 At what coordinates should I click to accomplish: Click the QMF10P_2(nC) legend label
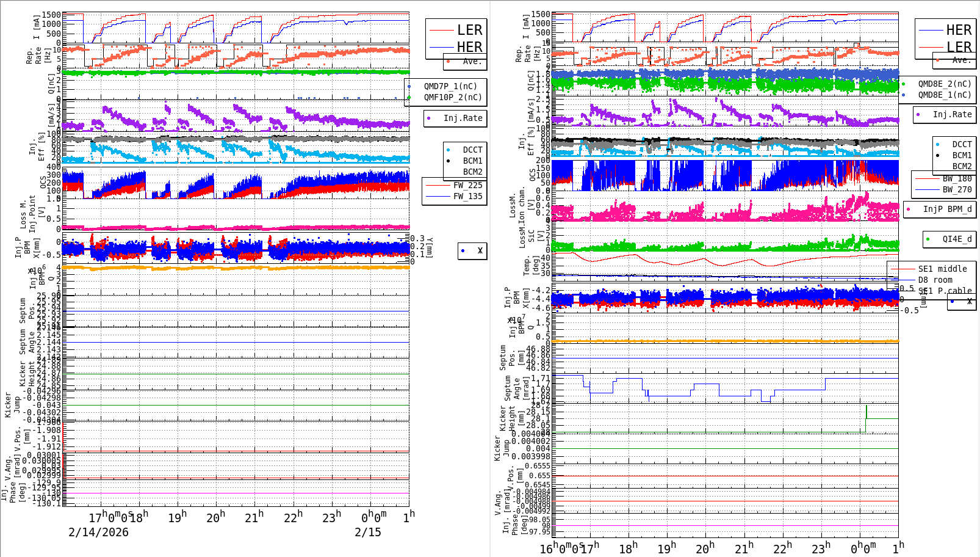coord(453,97)
